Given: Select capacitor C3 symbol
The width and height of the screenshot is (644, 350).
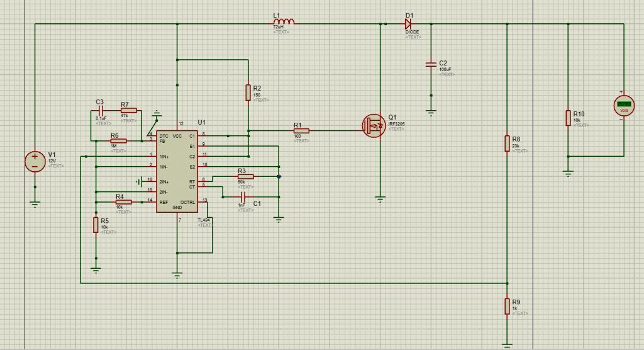Looking at the screenshot, I should pos(101,110).
